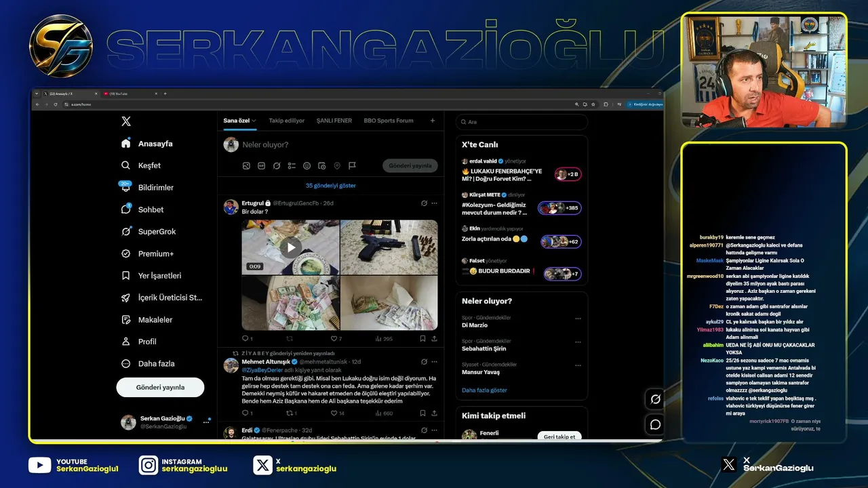Switch to the ŞANLI FENER tab
The height and width of the screenshot is (488, 868).
(334, 121)
